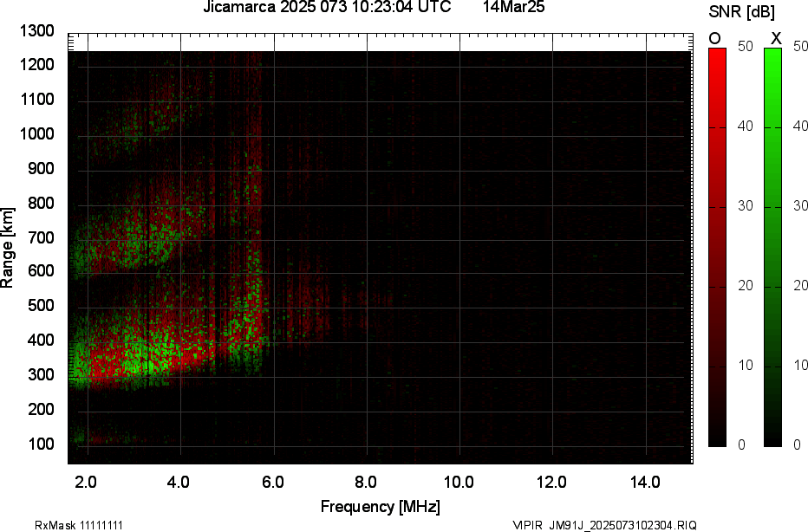This screenshot has height=532, width=808.
Task: Click the 'Range [km]' axis label
Action: pyautogui.click(x=8, y=247)
